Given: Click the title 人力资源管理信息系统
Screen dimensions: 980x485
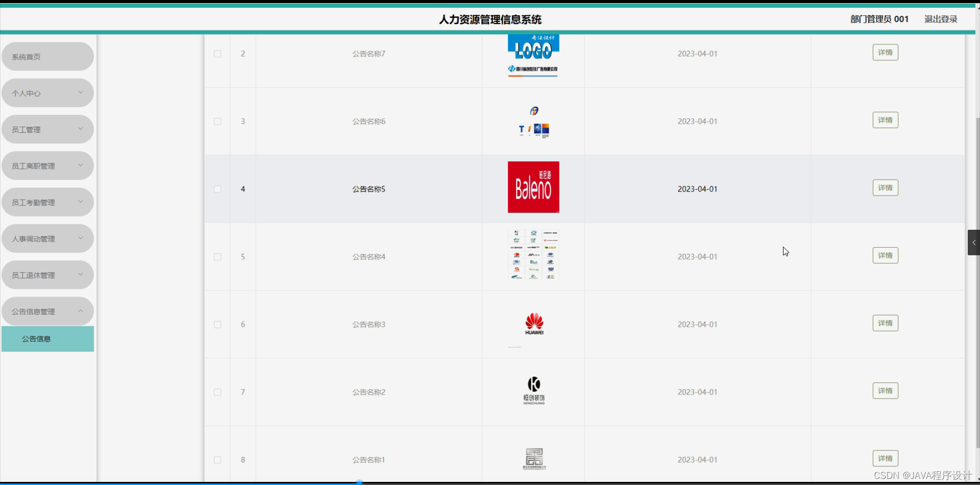Looking at the screenshot, I should click(490, 19).
